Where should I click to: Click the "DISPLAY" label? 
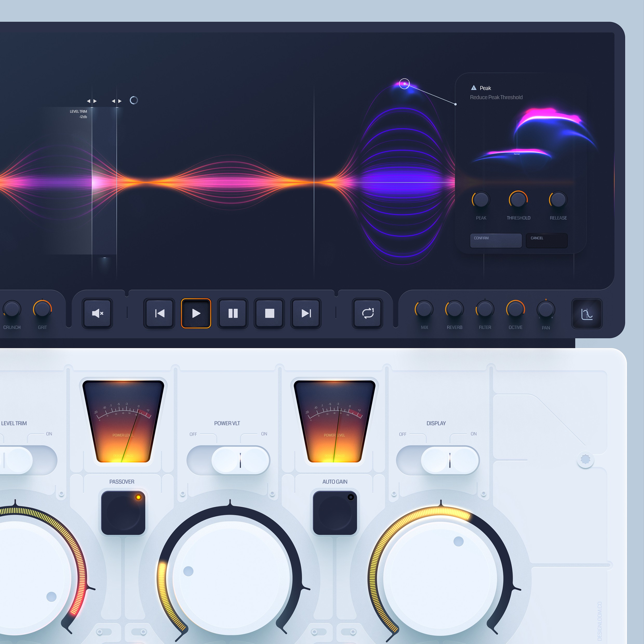point(436,423)
